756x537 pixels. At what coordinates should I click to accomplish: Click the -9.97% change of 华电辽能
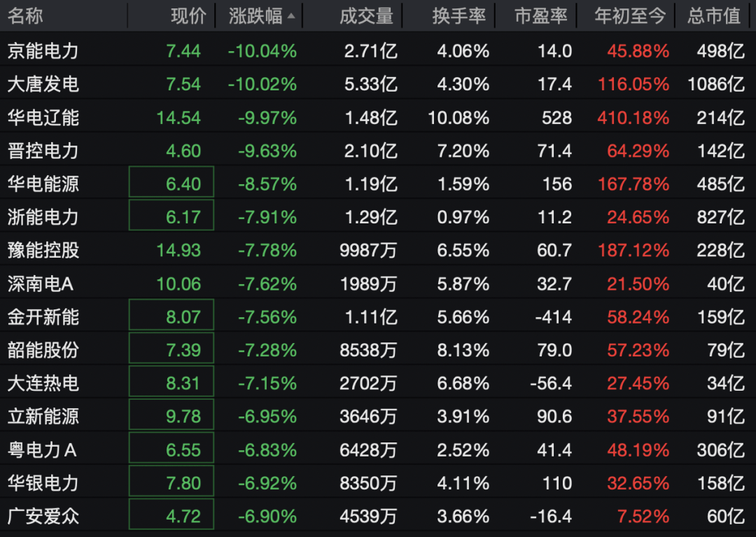[267, 118]
